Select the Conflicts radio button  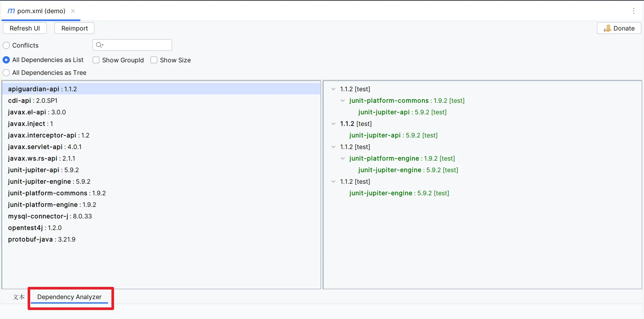[6, 46]
